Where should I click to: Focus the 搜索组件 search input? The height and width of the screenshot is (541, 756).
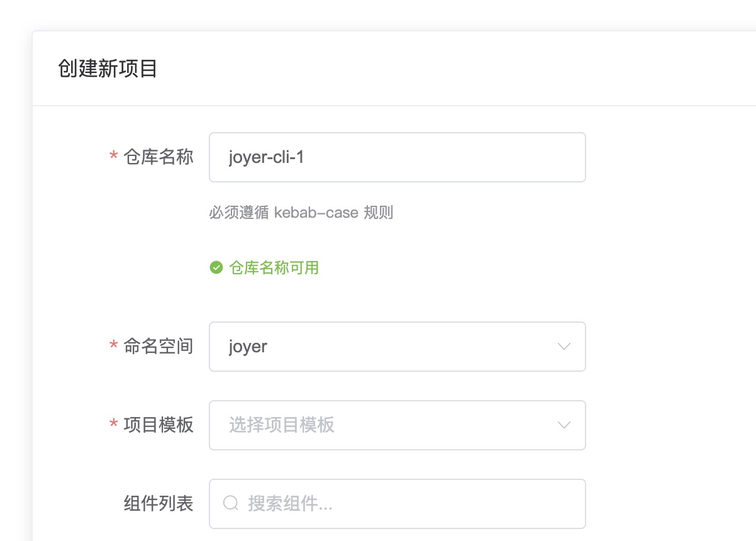tap(397, 504)
